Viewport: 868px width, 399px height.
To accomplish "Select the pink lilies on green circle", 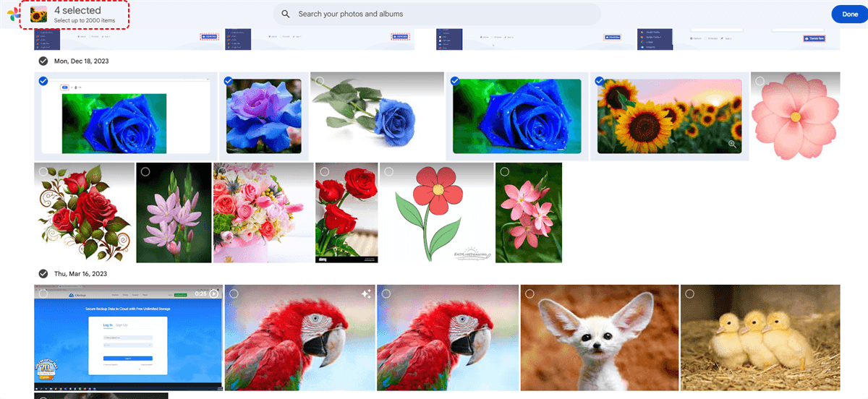I will point(504,171).
